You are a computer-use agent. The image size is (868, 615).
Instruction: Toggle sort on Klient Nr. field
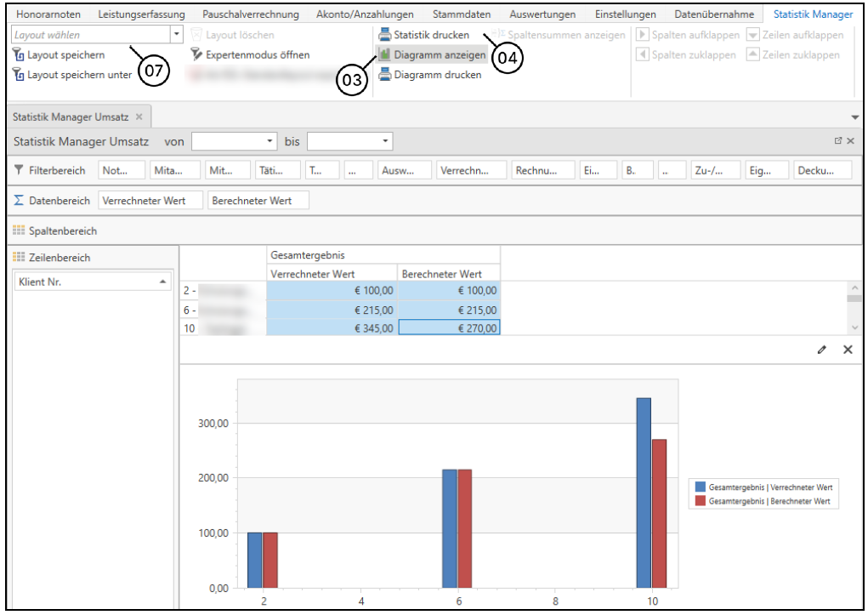(162, 282)
